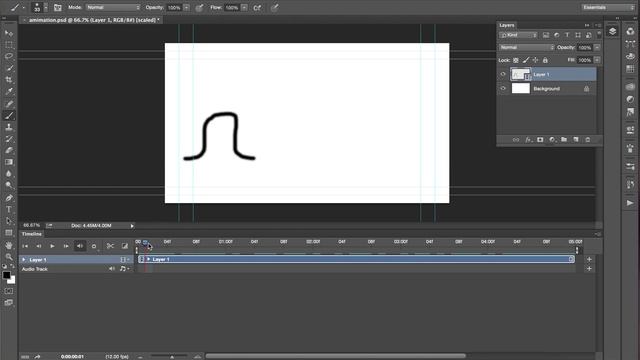Click the background color swatch
This screenshot has width=640, height=360.
coord(12,280)
